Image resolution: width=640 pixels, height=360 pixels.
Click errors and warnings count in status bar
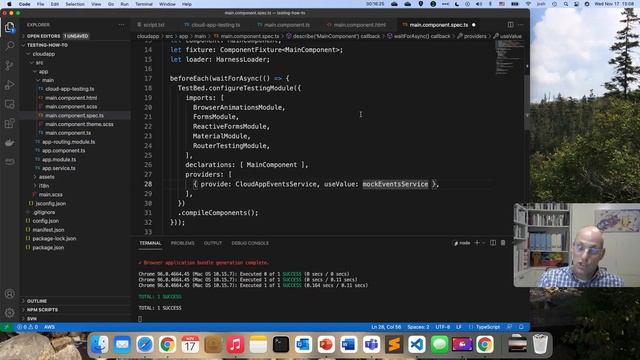coord(27,327)
